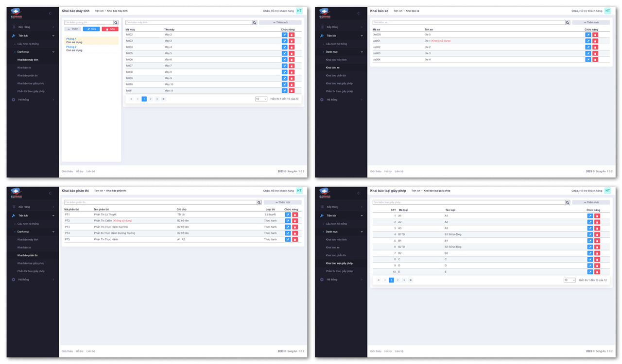Click the edit icon for vehicle Xe005
Viewport: 622px width, 364px height.
pos(588,35)
